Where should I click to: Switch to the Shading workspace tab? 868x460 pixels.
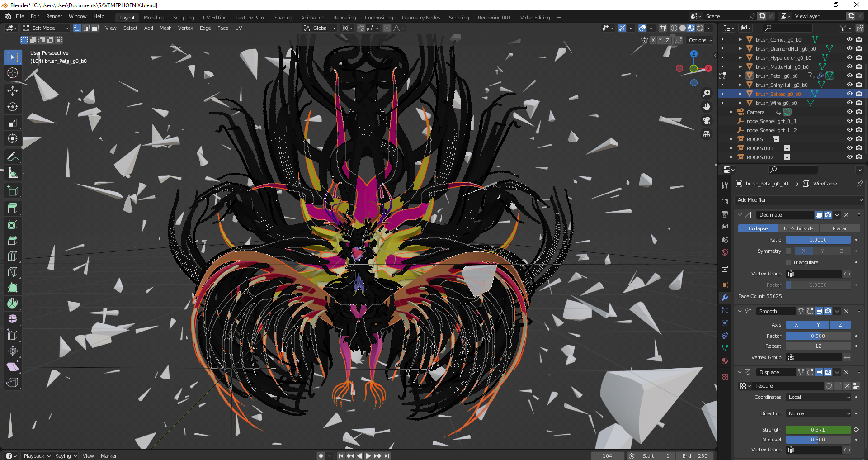coord(283,18)
